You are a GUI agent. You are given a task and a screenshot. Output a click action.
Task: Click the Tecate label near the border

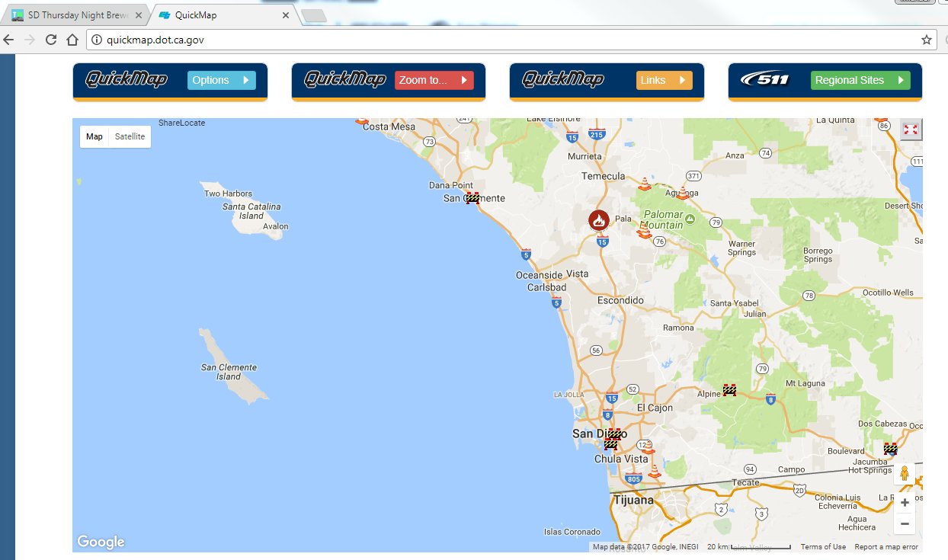point(745,482)
